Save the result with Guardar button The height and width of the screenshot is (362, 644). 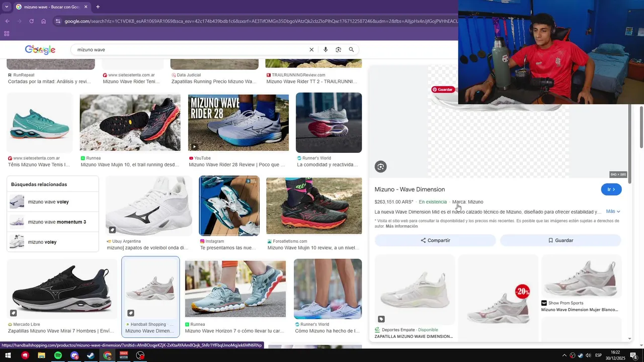(x=560, y=240)
